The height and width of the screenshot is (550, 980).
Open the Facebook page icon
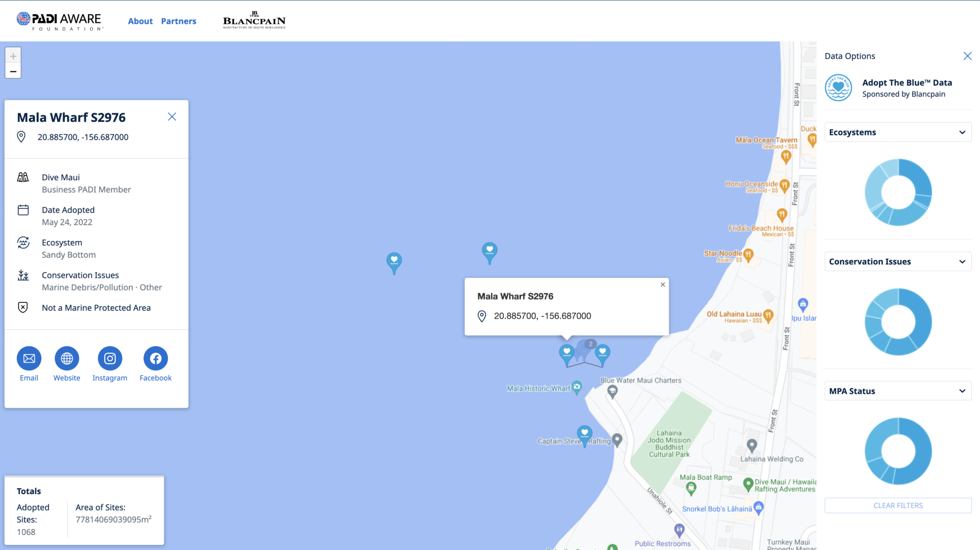click(156, 359)
